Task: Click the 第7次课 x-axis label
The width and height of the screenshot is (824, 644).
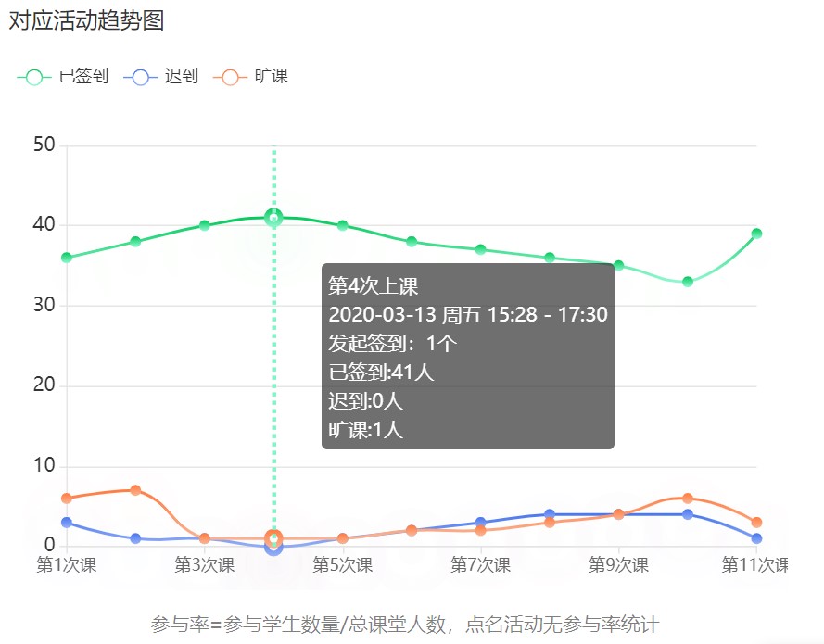Action: (480, 565)
